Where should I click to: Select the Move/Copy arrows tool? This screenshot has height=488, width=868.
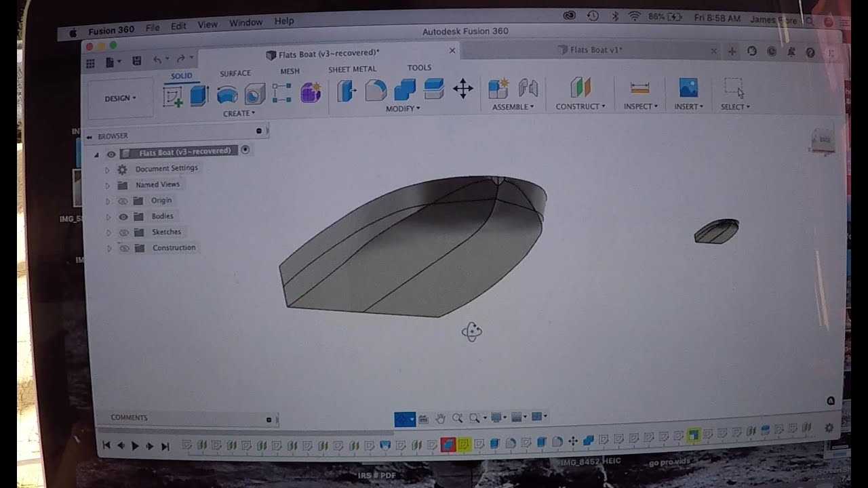click(463, 88)
